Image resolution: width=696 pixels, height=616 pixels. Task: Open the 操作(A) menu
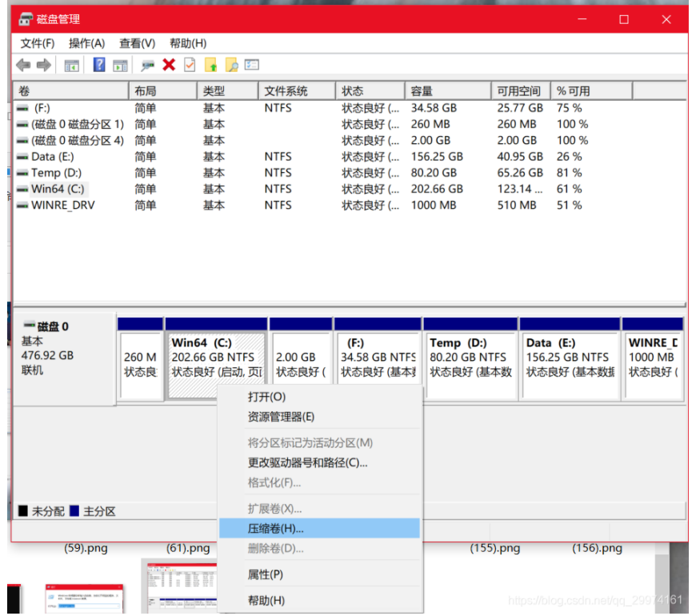coord(87,43)
